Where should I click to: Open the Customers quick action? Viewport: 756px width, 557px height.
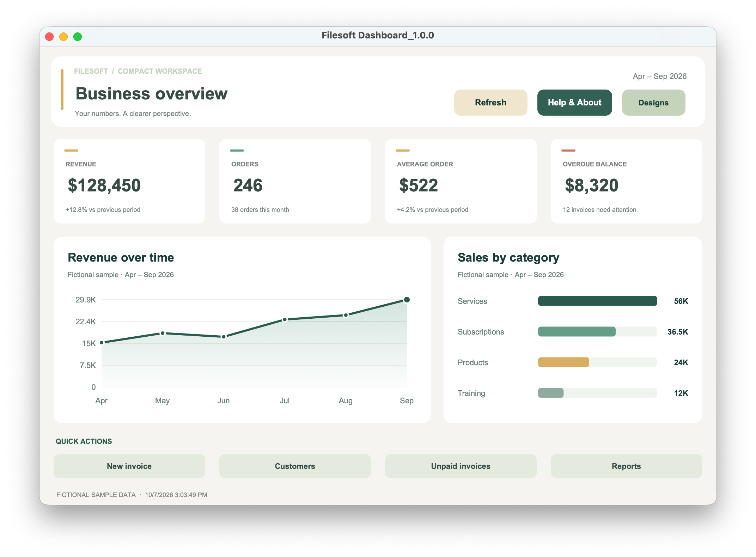295,466
